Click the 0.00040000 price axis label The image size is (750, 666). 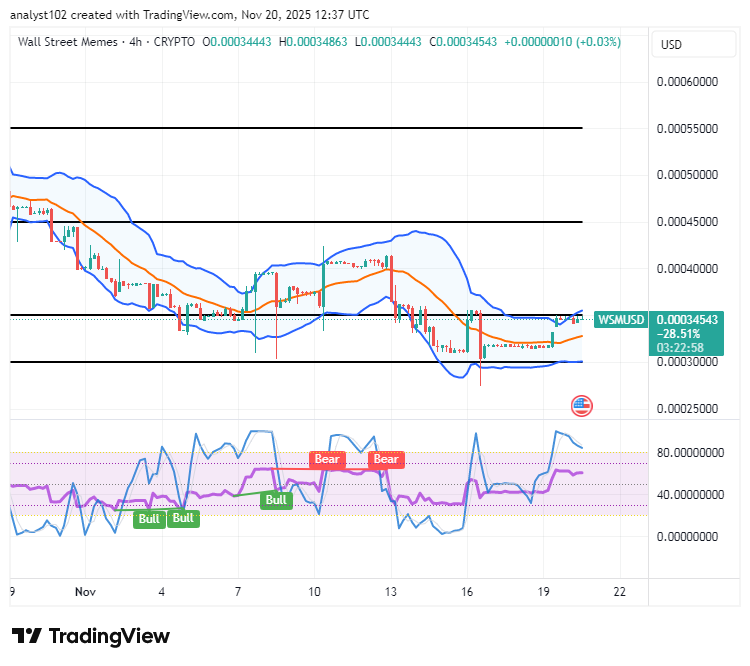pos(687,269)
